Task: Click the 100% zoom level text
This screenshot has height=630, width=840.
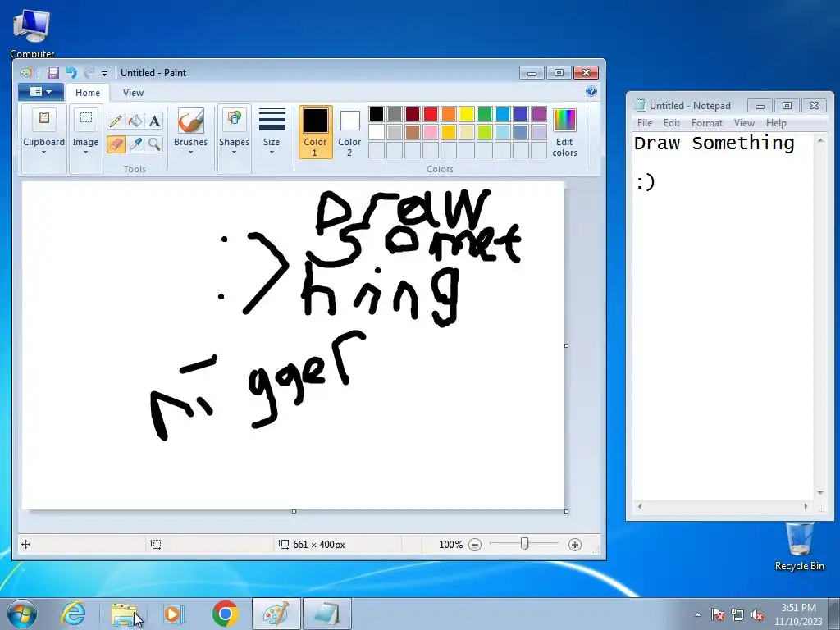Action: coord(450,545)
